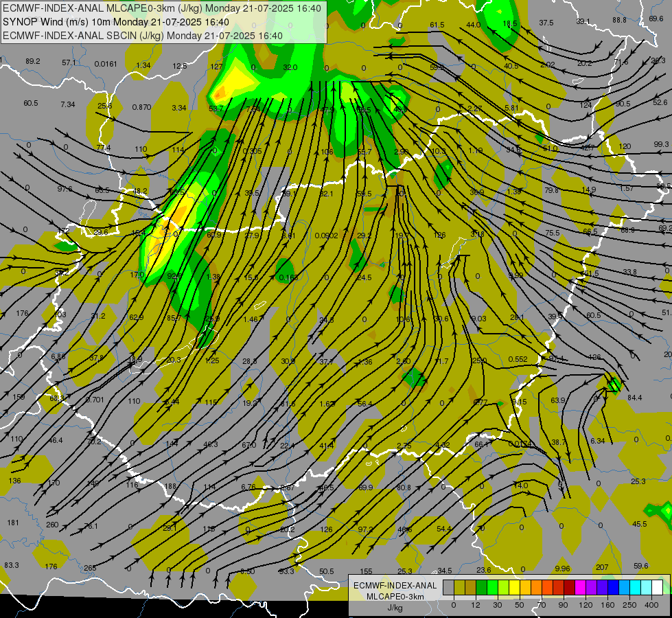
Task: Click the legend label ECMWF-INDEX-ANAL
Action: point(395,586)
